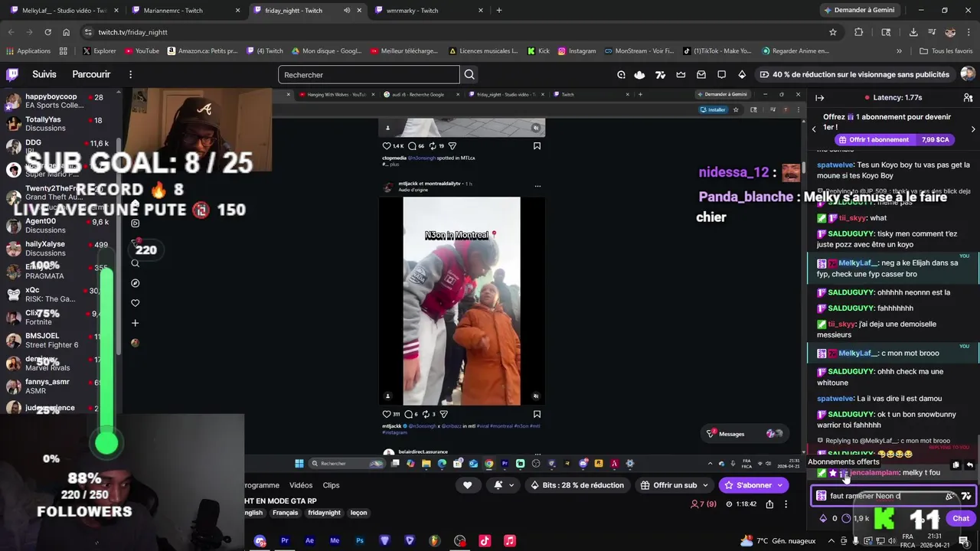Open Parcourir in Twitch navigation

point(91,74)
